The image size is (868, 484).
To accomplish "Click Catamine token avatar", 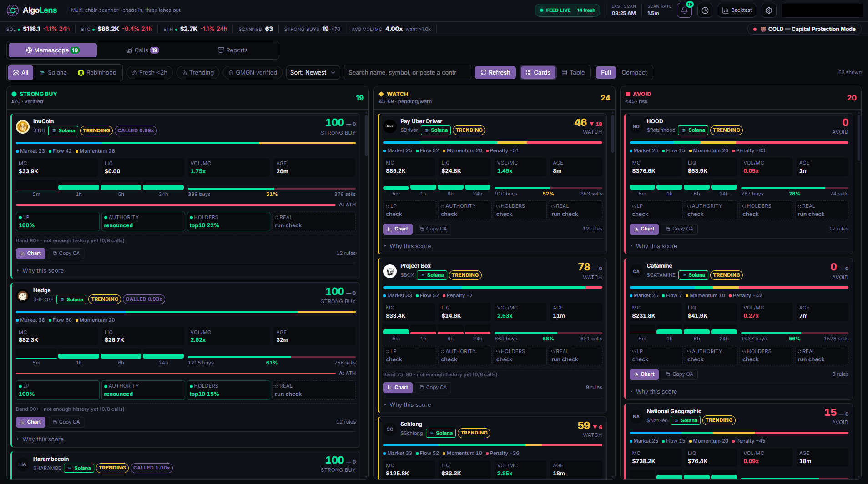I will point(636,271).
